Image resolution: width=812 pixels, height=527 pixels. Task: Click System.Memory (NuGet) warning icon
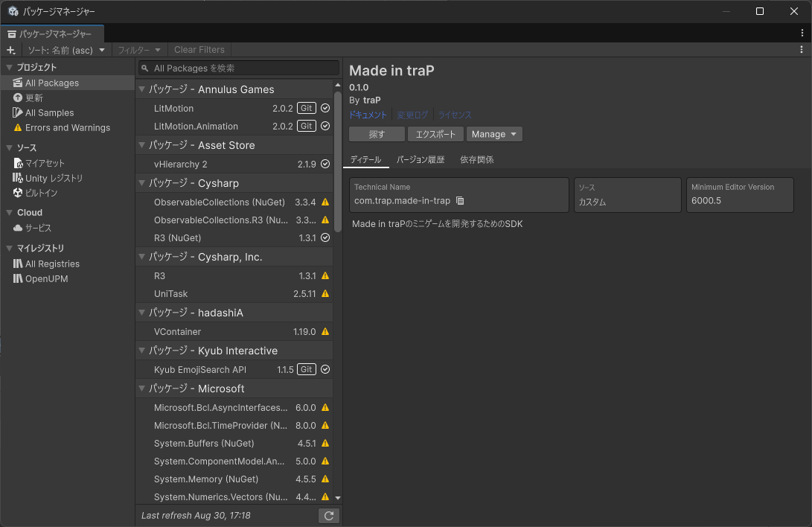pos(325,479)
